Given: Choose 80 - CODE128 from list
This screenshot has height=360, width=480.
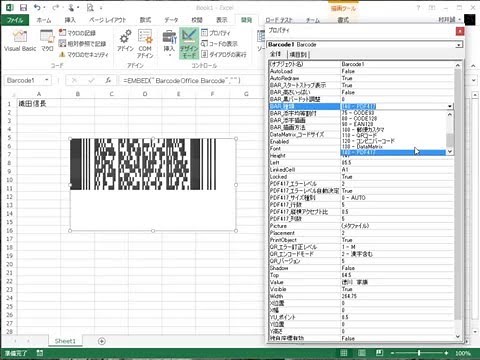Looking at the screenshot, I should pyautogui.click(x=393, y=119).
